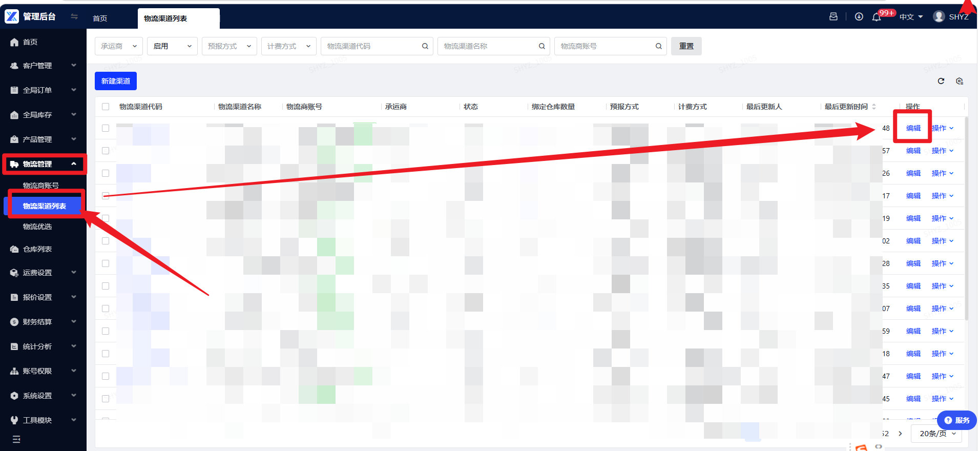Open the 中文 language dropdown
980x451 pixels.
tap(911, 17)
